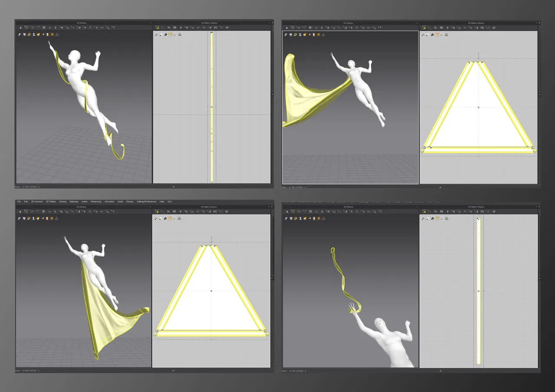The height and width of the screenshot is (392, 555).
Task: Click the Simulate arrow icon in the bottom-left screenshot
Action: (x=20, y=211)
